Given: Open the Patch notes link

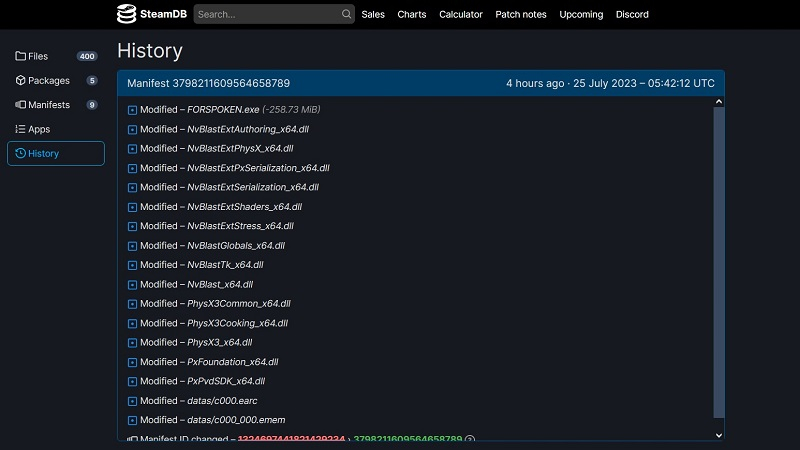Looking at the screenshot, I should 521,14.
